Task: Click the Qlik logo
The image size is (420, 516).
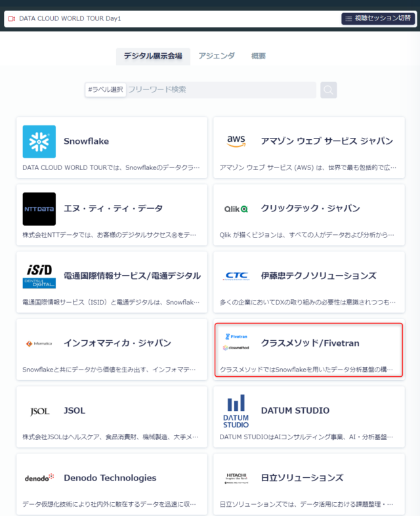Action: click(236, 209)
